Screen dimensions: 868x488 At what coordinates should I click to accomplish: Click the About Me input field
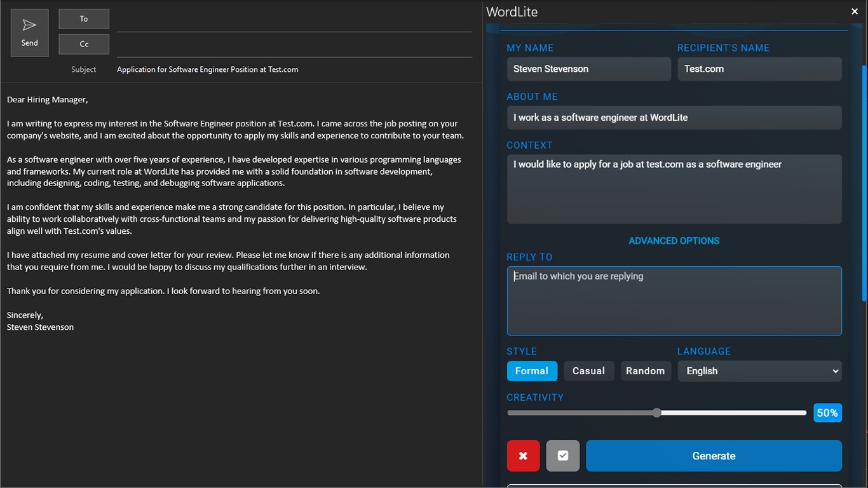674,118
